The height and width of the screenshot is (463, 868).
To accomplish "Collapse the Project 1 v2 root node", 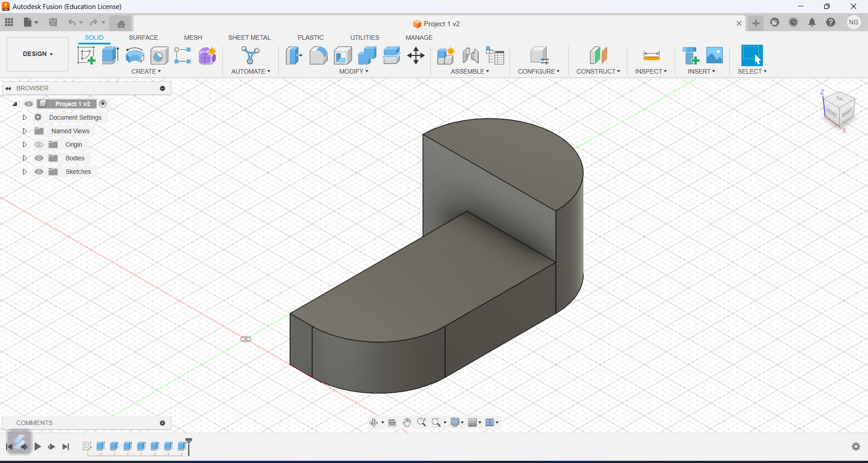I will coord(15,104).
